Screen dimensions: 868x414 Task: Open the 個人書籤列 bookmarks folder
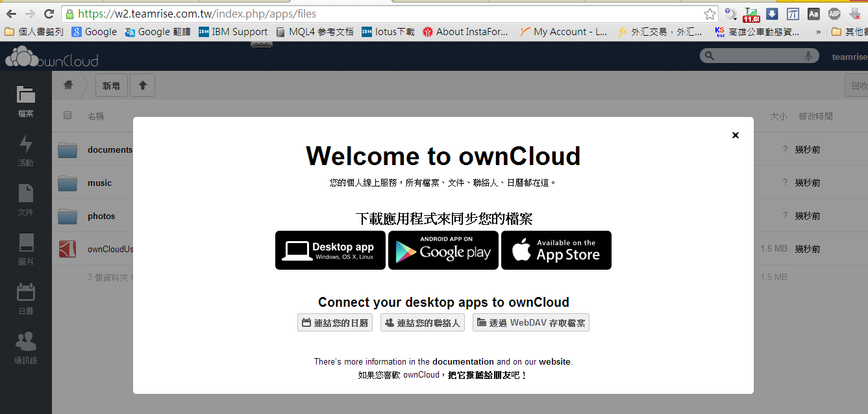coord(34,31)
